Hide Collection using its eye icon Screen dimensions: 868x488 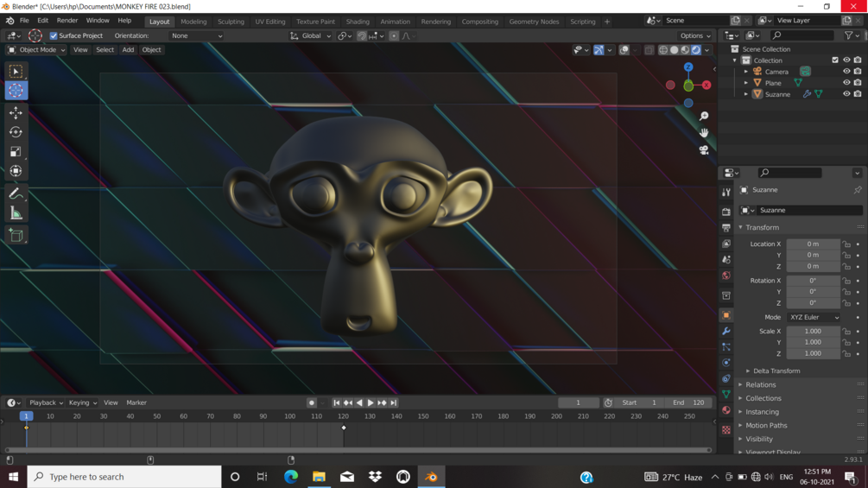(846, 60)
